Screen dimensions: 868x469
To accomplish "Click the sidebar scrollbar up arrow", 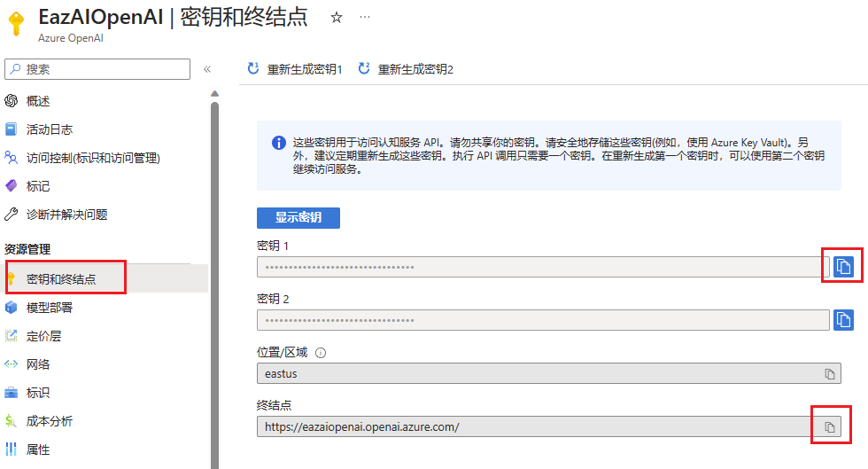I will 214,94.
